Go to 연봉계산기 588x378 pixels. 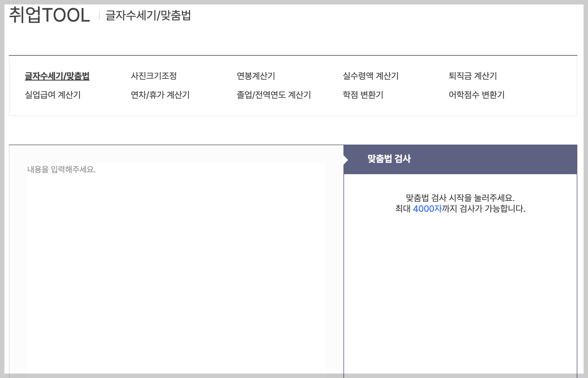(x=256, y=76)
